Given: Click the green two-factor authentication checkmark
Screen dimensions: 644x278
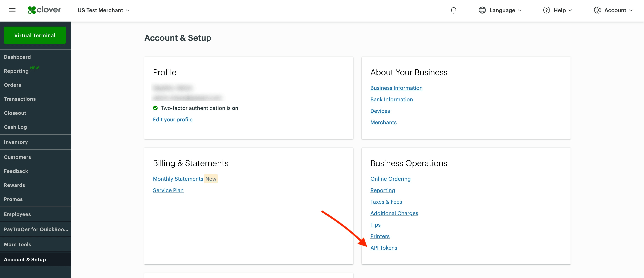Looking at the screenshot, I should click(x=155, y=108).
